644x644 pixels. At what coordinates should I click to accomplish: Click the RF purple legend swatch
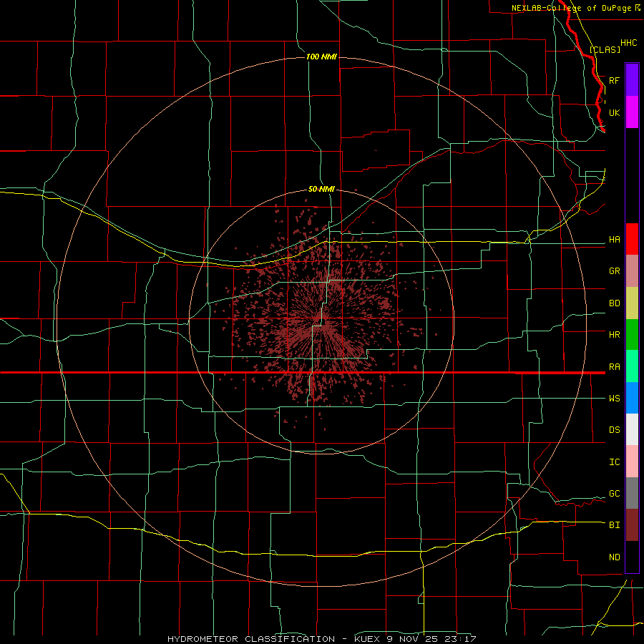[632, 80]
